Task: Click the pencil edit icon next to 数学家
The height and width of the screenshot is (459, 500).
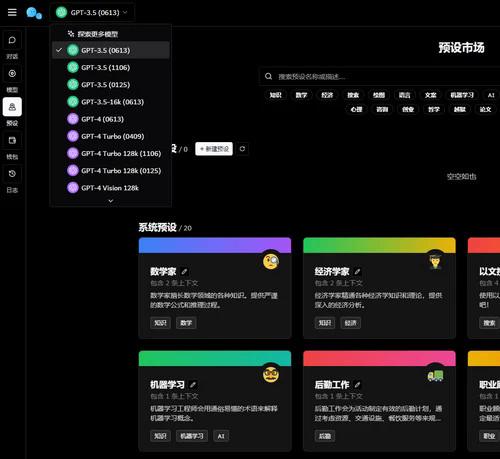Action: pos(184,272)
